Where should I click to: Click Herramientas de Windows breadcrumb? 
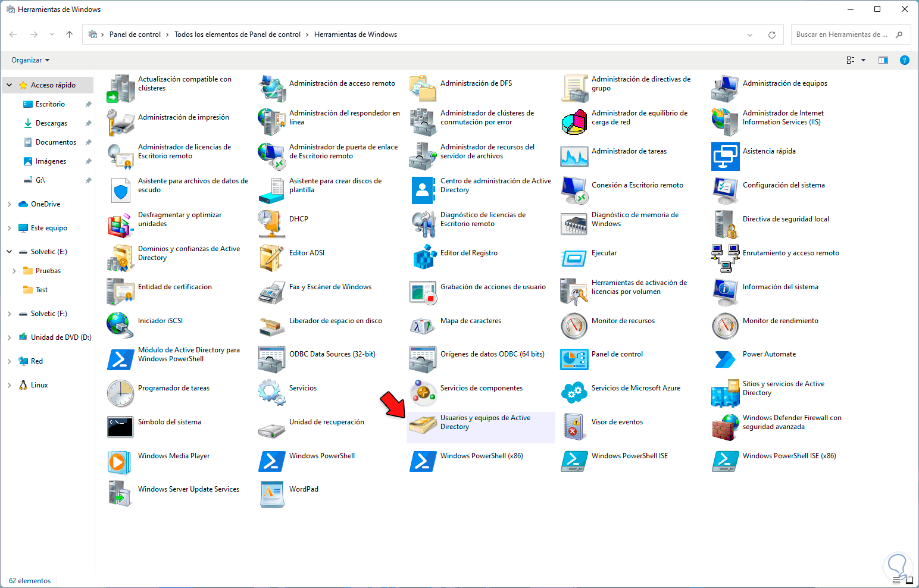(x=355, y=35)
